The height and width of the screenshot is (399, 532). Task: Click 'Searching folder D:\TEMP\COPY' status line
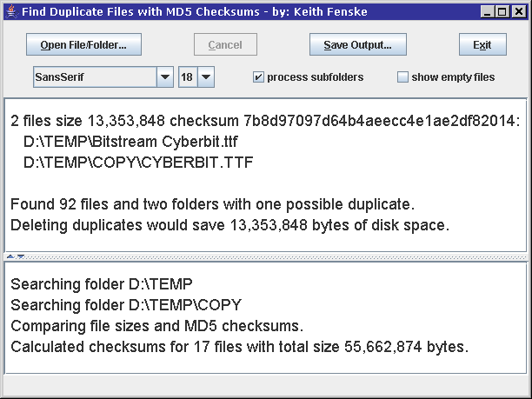point(126,305)
